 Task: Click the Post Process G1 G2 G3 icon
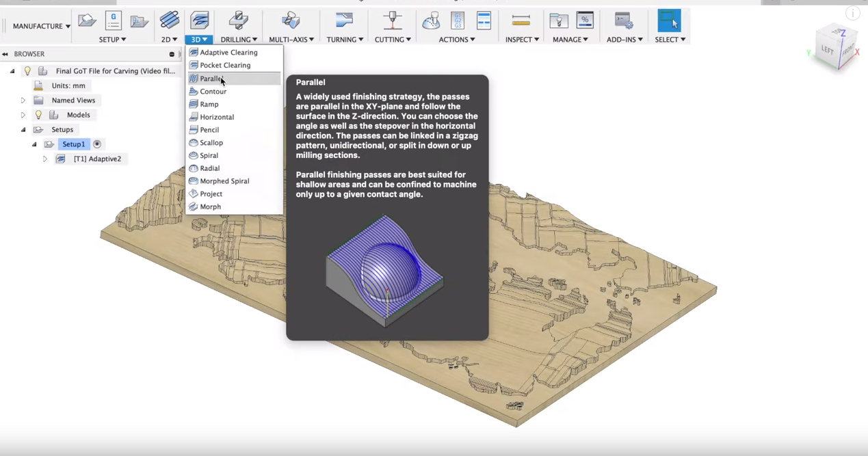pyautogui.click(x=458, y=21)
